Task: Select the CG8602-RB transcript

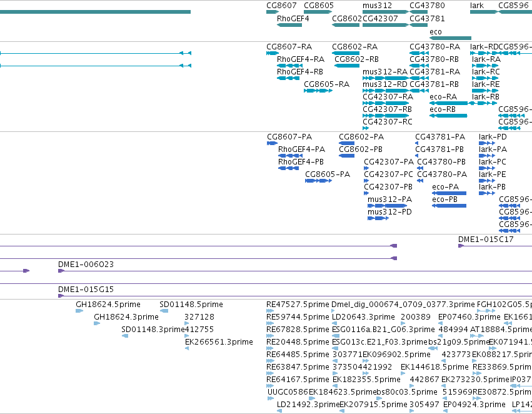Action: point(347,66)
